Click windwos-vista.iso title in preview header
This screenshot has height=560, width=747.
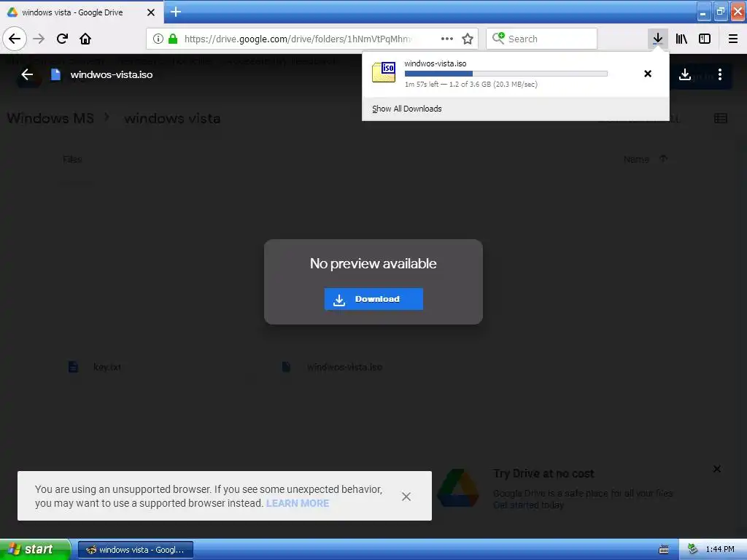[x=112, y=74]
